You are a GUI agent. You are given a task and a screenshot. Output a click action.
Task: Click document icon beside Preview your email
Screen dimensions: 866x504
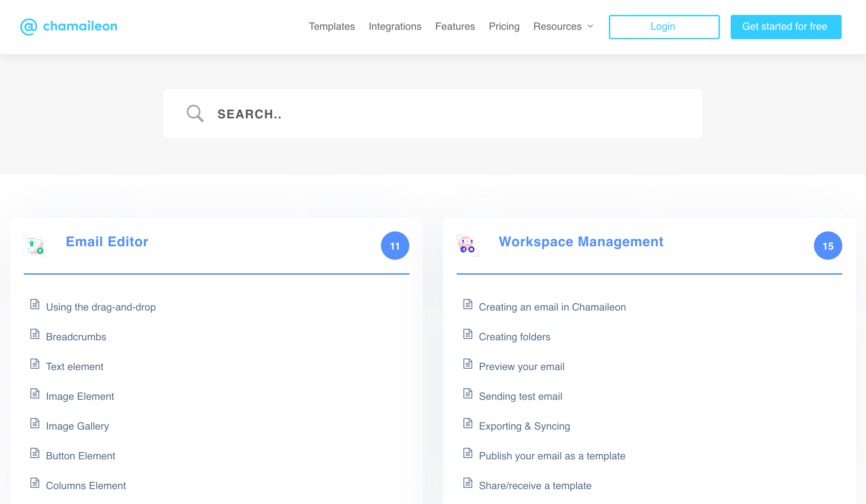[468, 364]
